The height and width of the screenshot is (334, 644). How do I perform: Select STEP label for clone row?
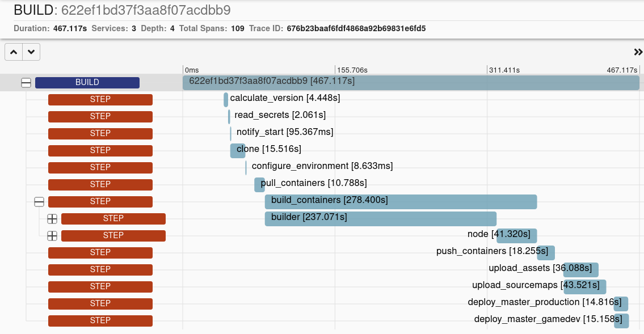(x=100, y=151)
